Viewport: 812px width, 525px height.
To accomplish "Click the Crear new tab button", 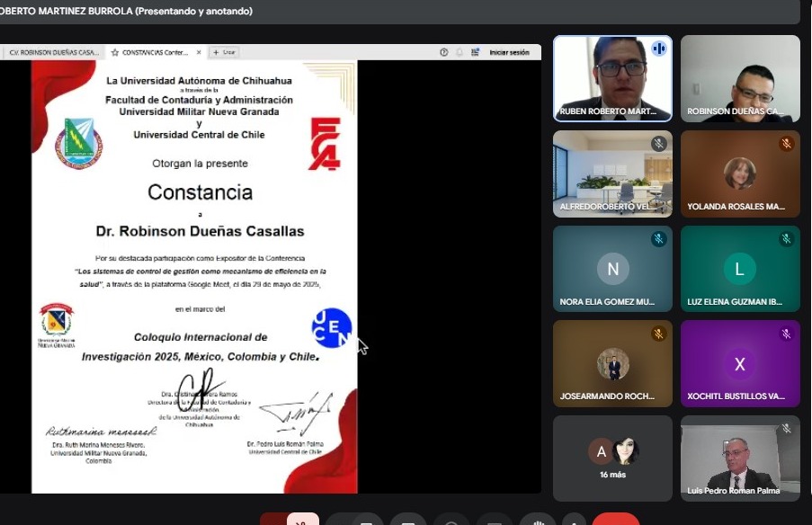I will pyautogui.click(x=224, y=52).
